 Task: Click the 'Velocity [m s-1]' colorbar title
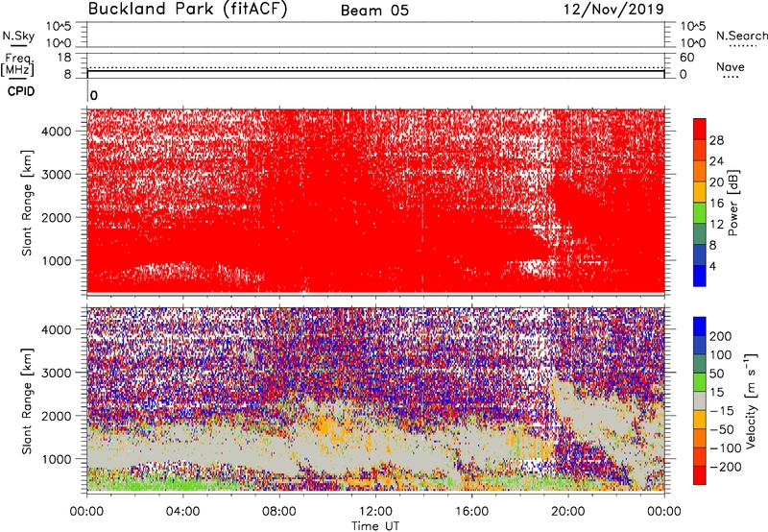pyautogui.click(x=751, y=400)
